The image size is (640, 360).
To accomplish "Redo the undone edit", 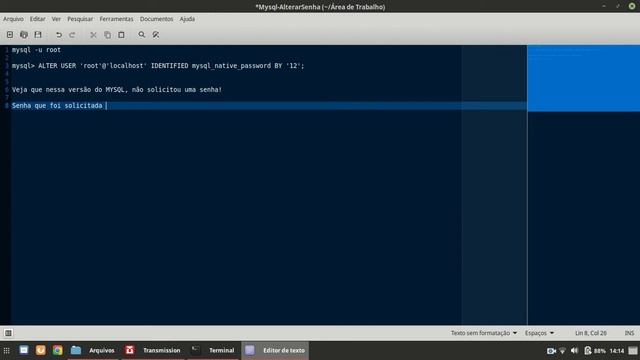I will click(72, 35).
